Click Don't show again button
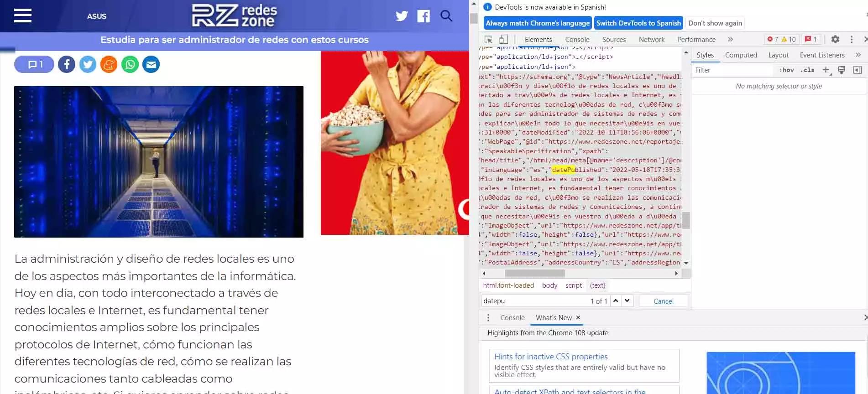868x394 pixels. 715,23
